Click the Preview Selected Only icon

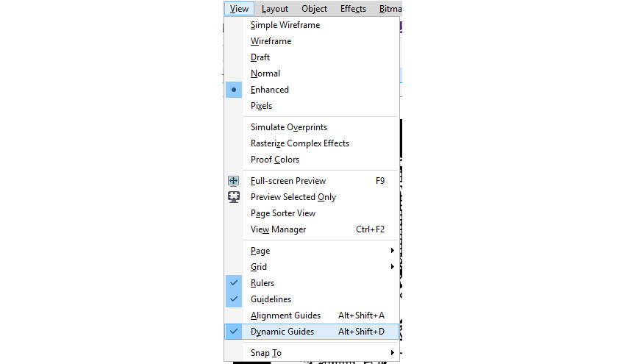[234, 197]
